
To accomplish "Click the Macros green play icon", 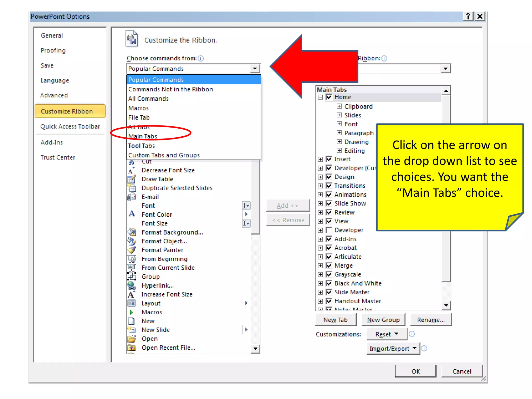I will (x=131, y=312).
